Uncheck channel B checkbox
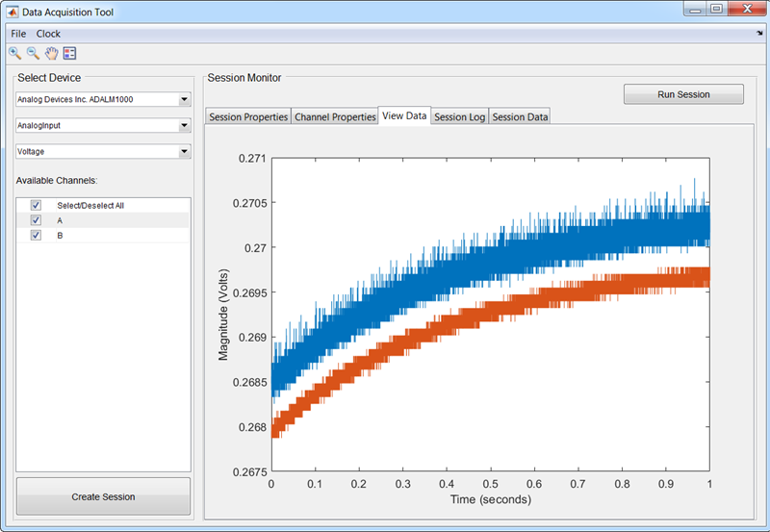770x532 pixels. coord(36,235)
